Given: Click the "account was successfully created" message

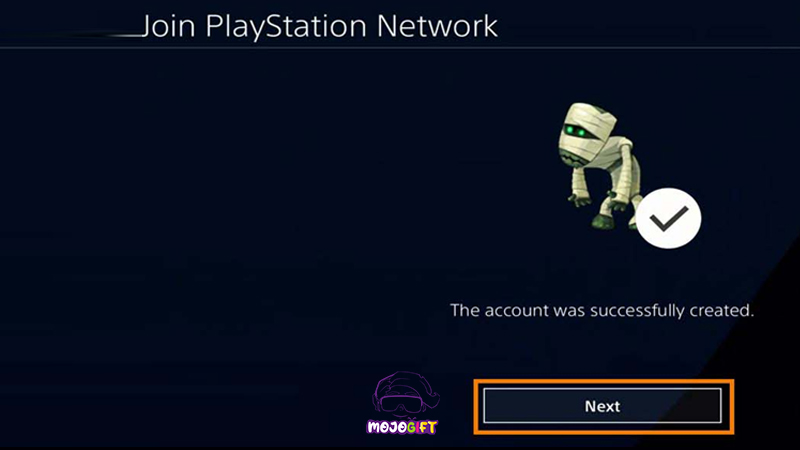Looking at the screenshot, I should pos(602,310).
